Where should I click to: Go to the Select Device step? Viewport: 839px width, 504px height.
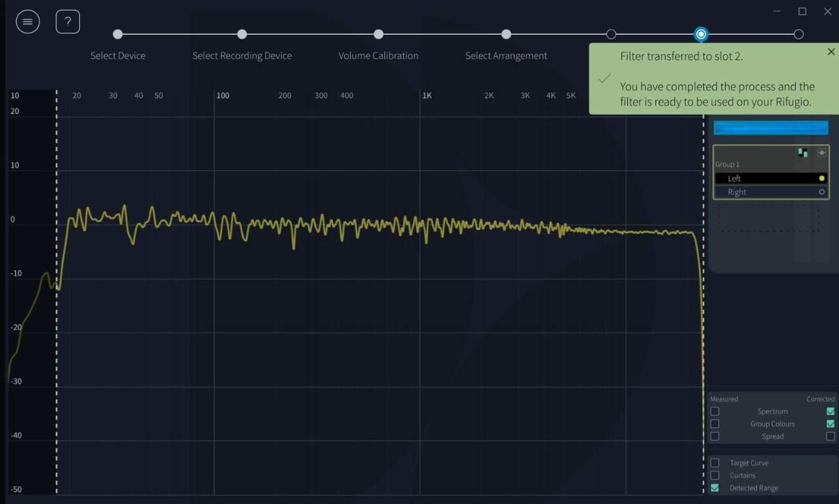point(118,34)
